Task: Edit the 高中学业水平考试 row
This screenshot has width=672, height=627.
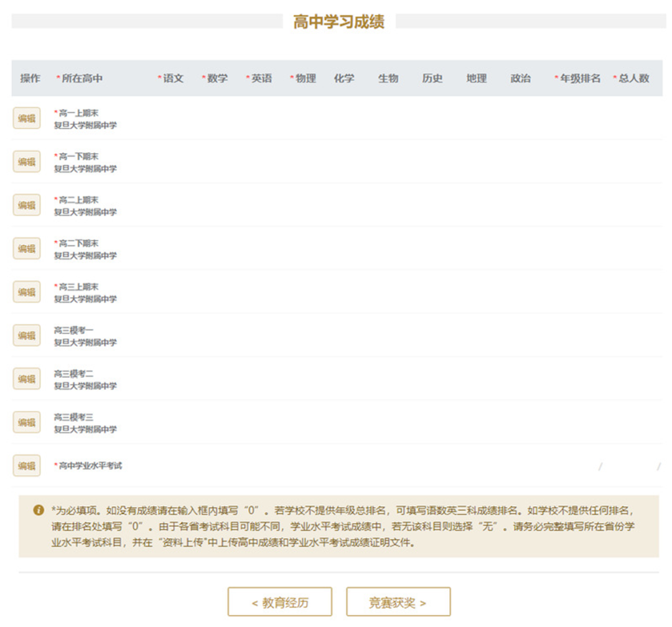Action: [27, 466]
